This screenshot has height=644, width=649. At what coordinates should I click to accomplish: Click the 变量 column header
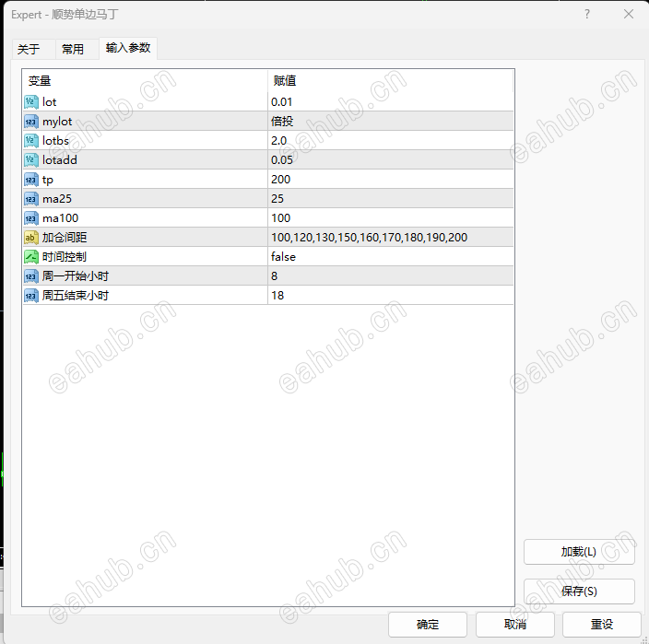click(145, 81)
